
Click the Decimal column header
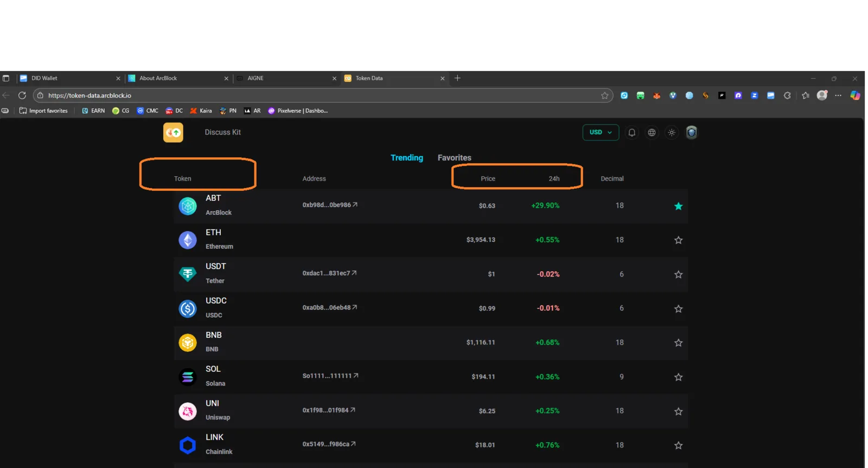(612, 178)
